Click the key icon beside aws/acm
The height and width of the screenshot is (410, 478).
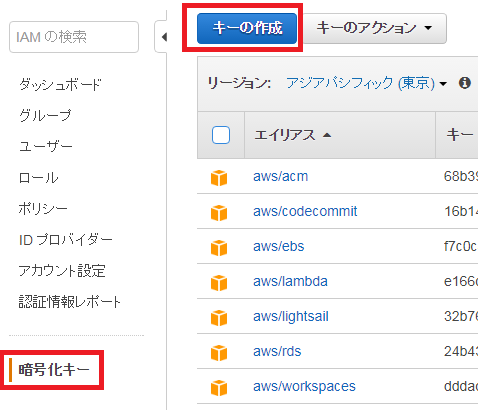click(x=219, y=178)
